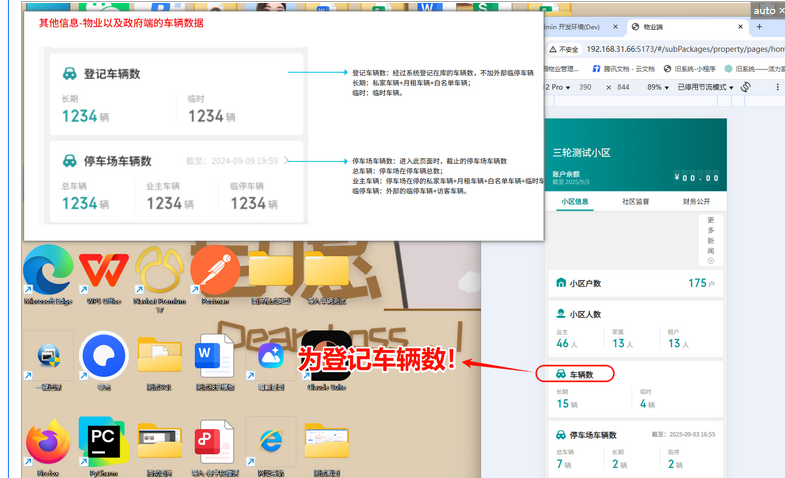Click the address bar showing 192.168.31.66:5173

coord(685,49)
